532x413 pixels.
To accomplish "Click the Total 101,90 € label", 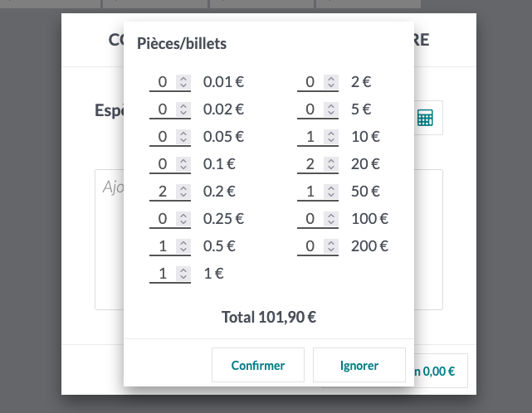I will 269,316.
